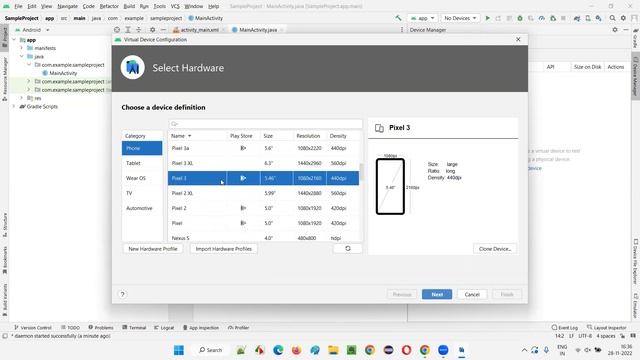Run the app with green play icon
This screenshot has width=640, height=360.
coord(487,18)
